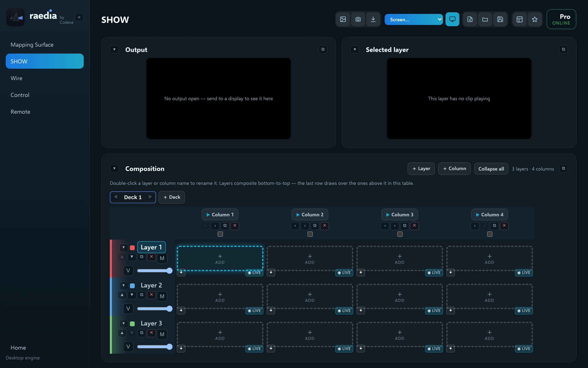Collapse the Selected layer panel triangle
The width and height of the screenshot is (588, 368).
point(355,49)
